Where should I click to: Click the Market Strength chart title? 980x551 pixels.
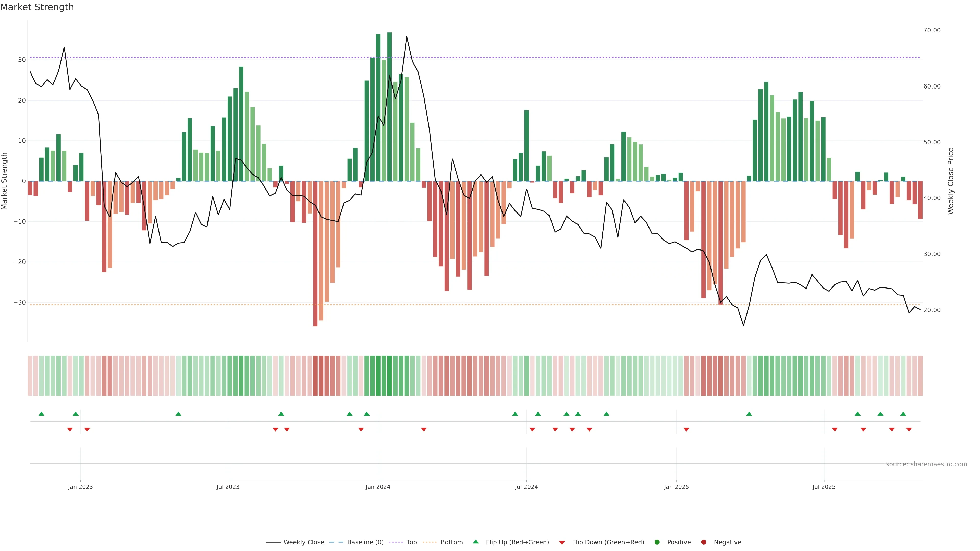point(37,7)
